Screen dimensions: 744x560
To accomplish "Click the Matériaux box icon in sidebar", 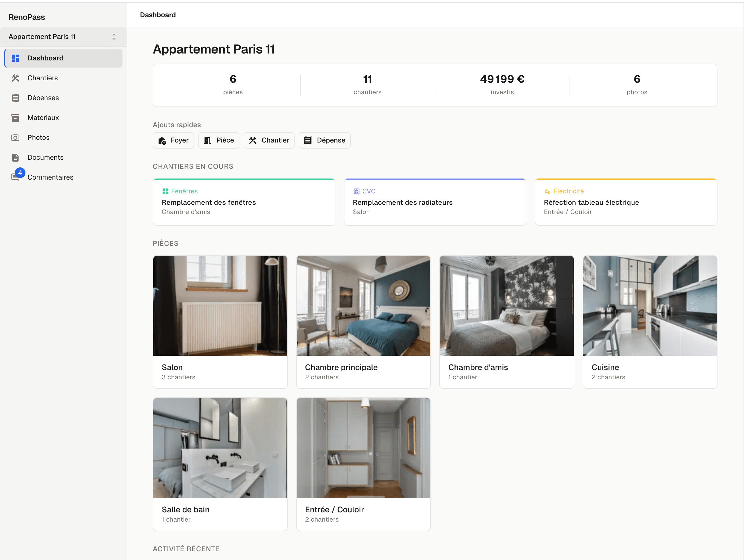I will (15, 118).
